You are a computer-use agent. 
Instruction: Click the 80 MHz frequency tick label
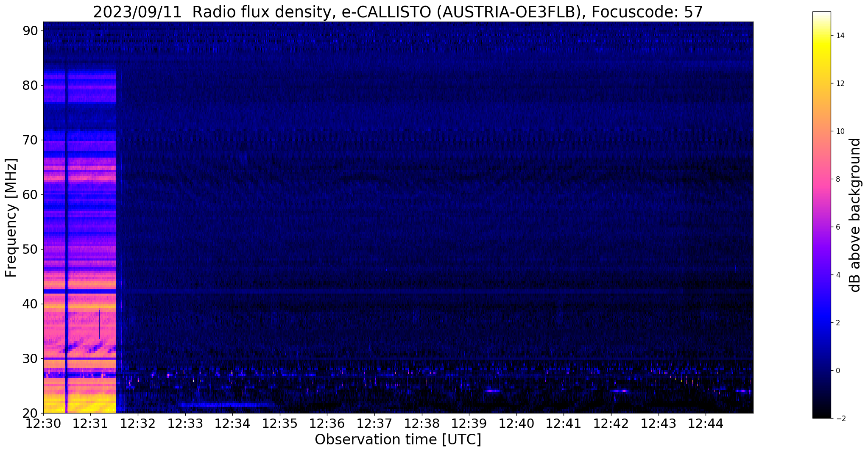pyautogui.click(x=30, y=85)
